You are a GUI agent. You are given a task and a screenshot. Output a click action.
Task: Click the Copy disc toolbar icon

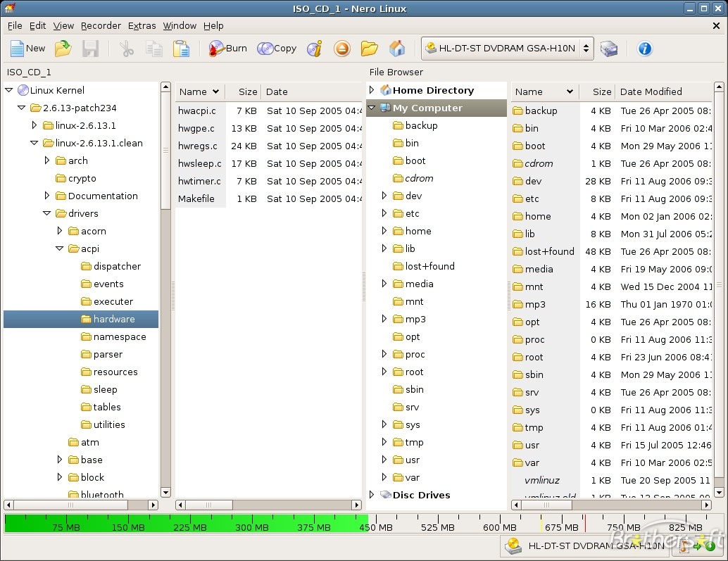(x=277, y=49)
